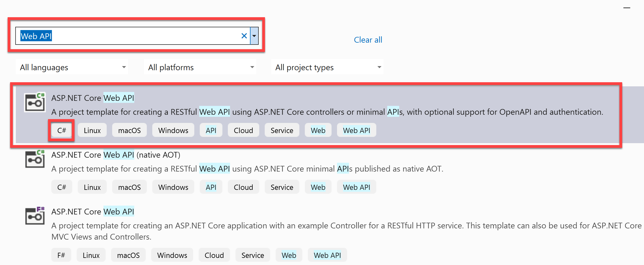This screenshot has width=644, height=265.
Task: Click the Web tag on the F# template
Action: 289,255
